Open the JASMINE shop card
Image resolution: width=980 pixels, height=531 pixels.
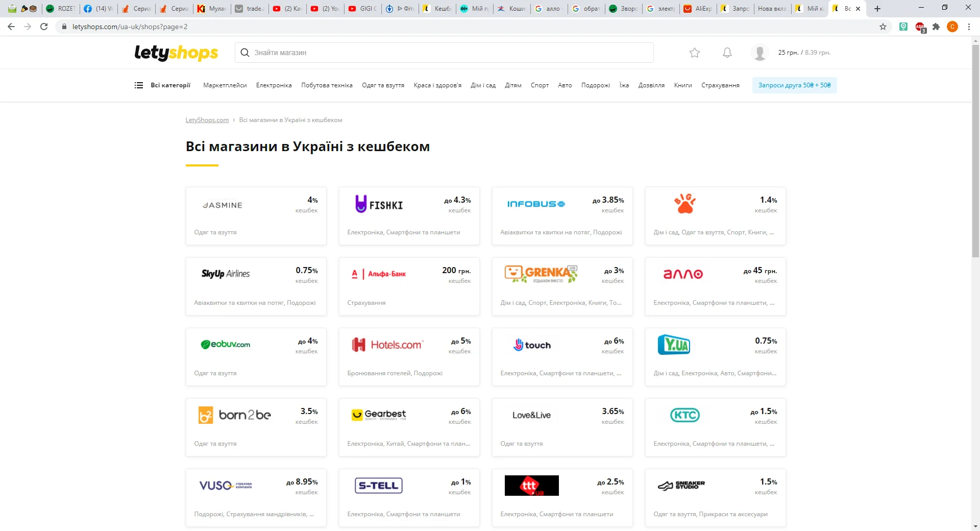click(256, 216)
